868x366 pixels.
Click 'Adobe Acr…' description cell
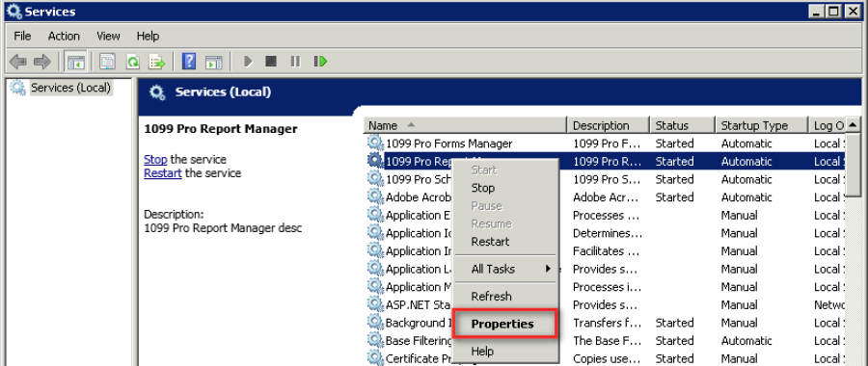pos(607,196)
